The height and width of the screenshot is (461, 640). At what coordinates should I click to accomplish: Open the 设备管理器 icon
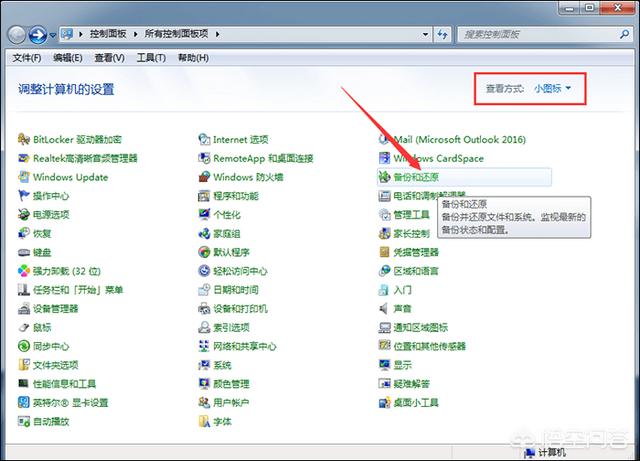pos(24,308)
